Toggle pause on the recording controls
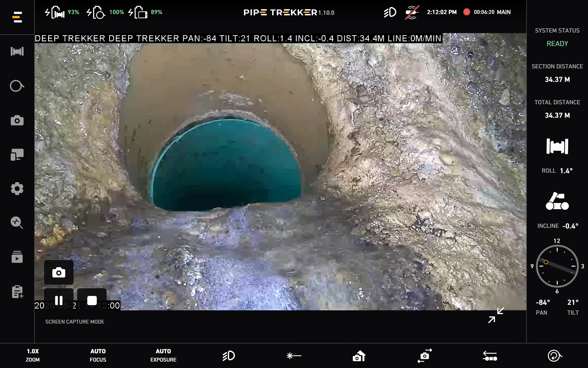Screen dimensions: 588x368 (59, 300)
